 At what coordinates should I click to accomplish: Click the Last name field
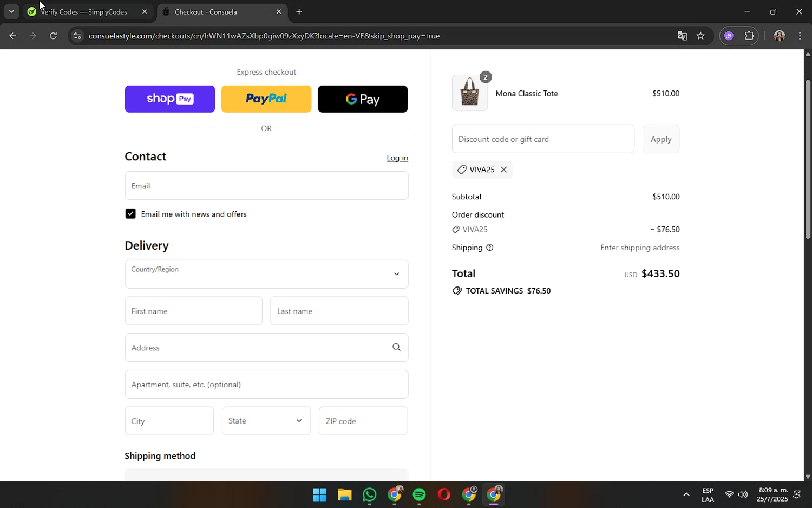click(339, 311)
